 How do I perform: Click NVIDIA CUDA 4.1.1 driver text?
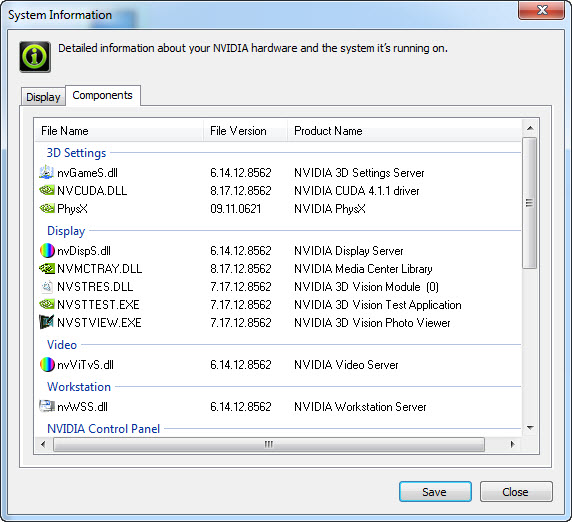[357, 190]
